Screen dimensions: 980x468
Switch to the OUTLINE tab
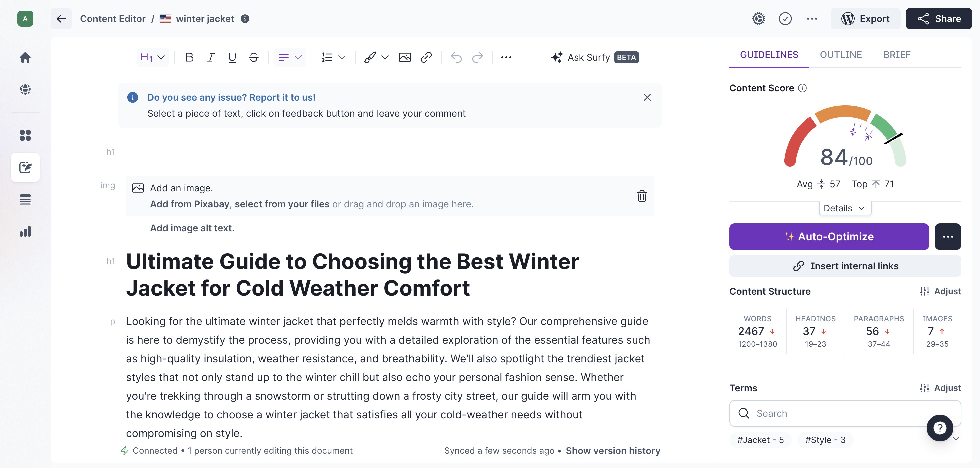840,55
